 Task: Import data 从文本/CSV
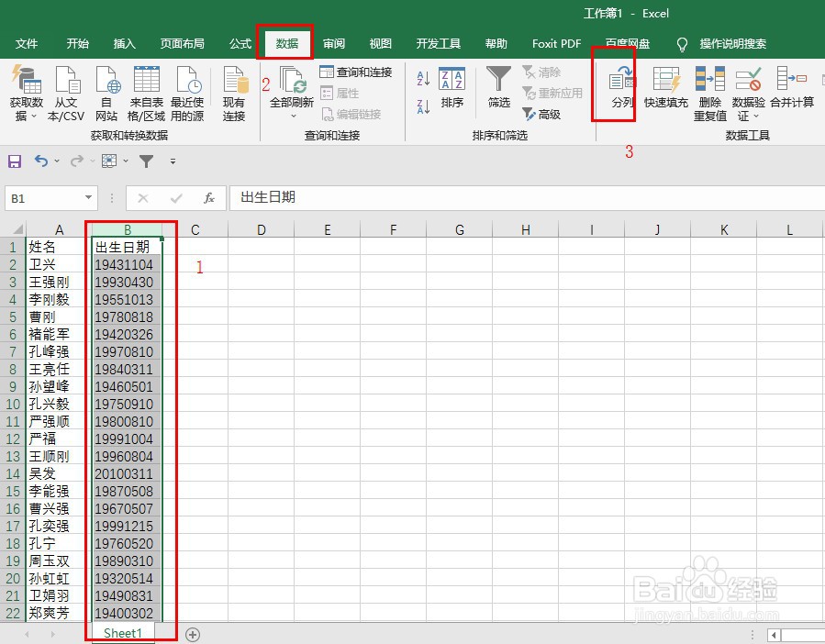coord(66,94)
